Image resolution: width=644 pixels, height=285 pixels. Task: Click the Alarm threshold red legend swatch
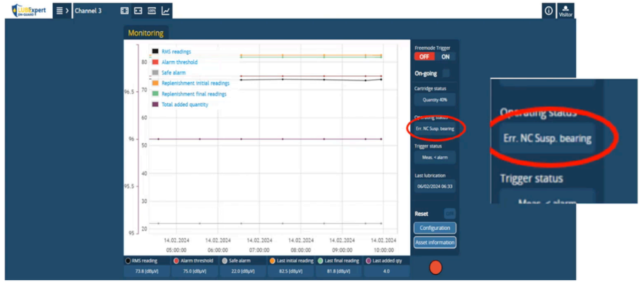pyautogui.click(x=155, y=62)
